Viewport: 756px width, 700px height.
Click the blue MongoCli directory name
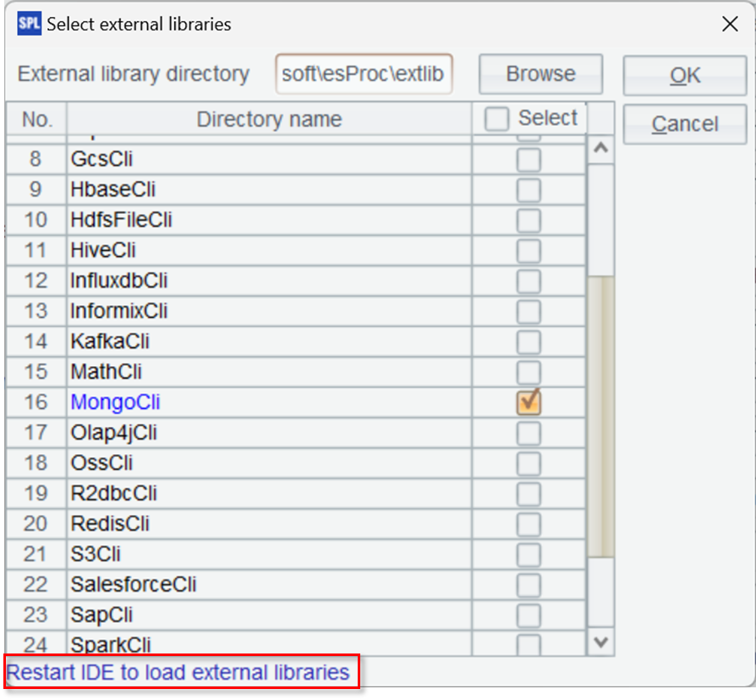[x=115, y=402]
